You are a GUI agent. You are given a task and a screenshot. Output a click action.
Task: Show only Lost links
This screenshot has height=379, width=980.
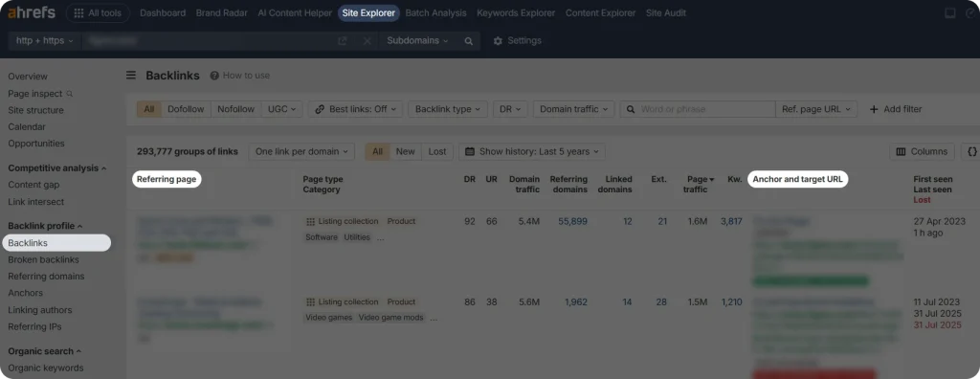pyautogui.click(x=437, y=151)
